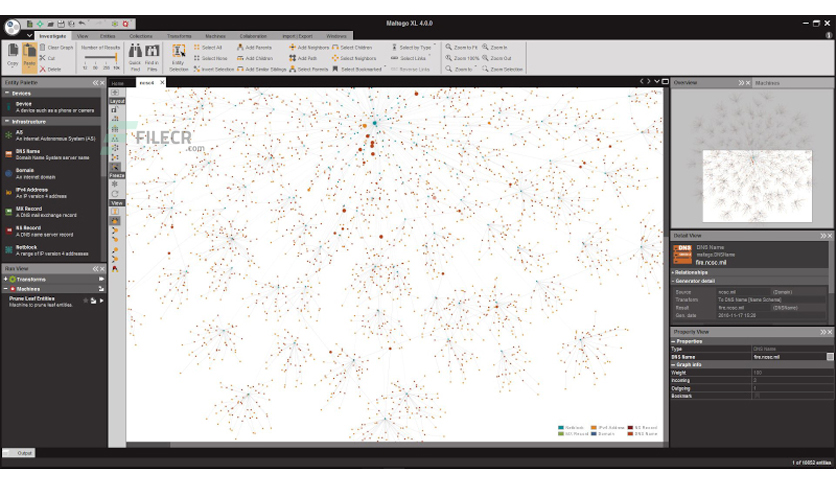Collapse the Infrastructure category in palette
836x484 pixels.
7,122
